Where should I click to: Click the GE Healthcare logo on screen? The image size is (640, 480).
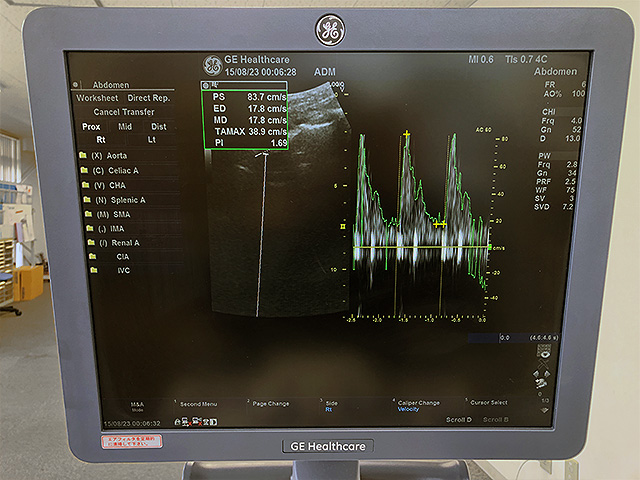pos(212,66)
